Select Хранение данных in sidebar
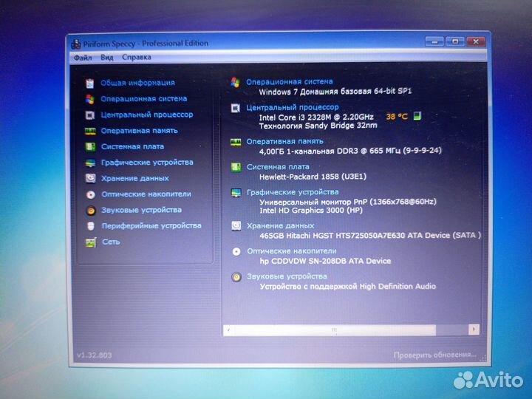The height and width of the screenshot is (399, 532). (135, 179)
